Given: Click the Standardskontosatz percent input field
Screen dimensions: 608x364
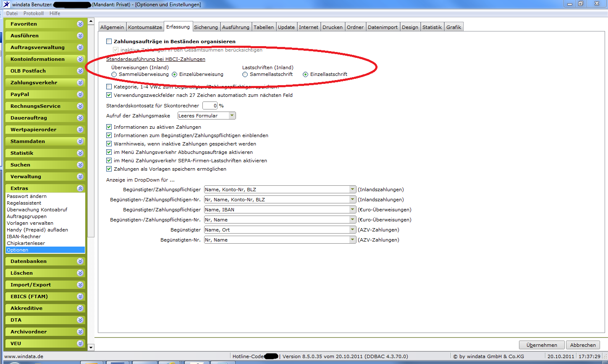Looking at the screenshot, I should pos(210,106).
